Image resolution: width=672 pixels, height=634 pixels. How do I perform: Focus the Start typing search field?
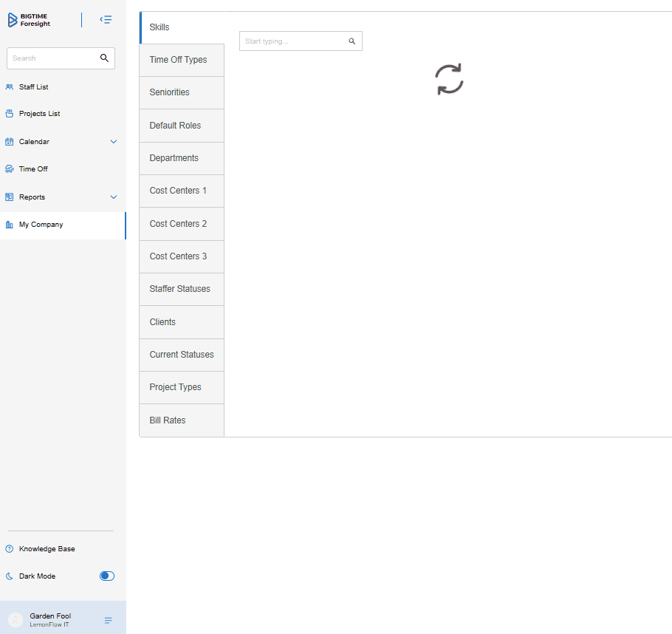[301, 41]
